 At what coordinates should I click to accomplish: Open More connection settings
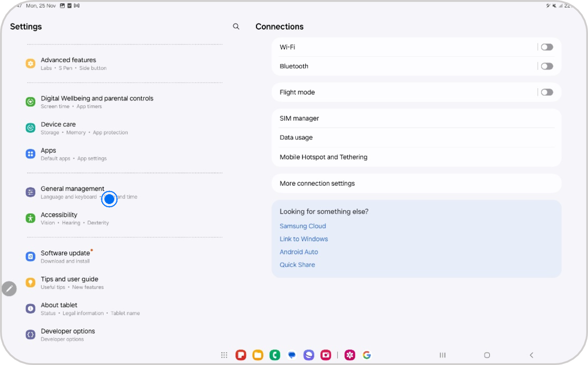(317, 183)
